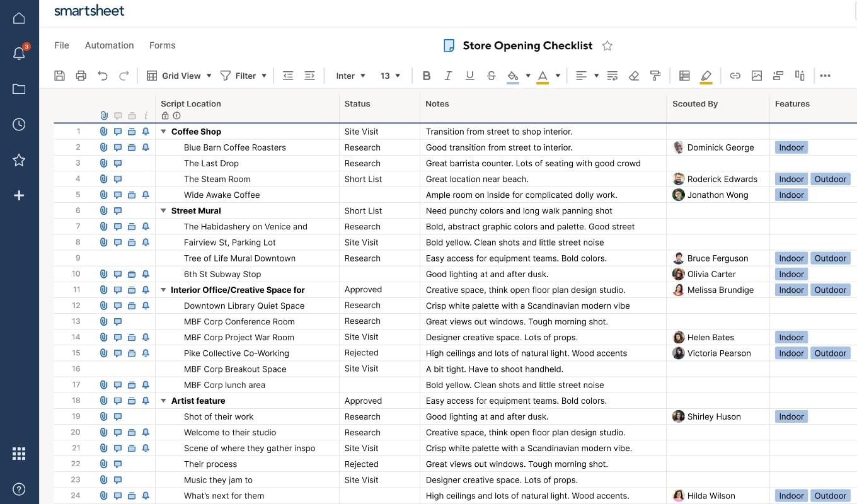Click the Insert Image toolbar icon
This screenshot has height=504, width=857.
757,76
